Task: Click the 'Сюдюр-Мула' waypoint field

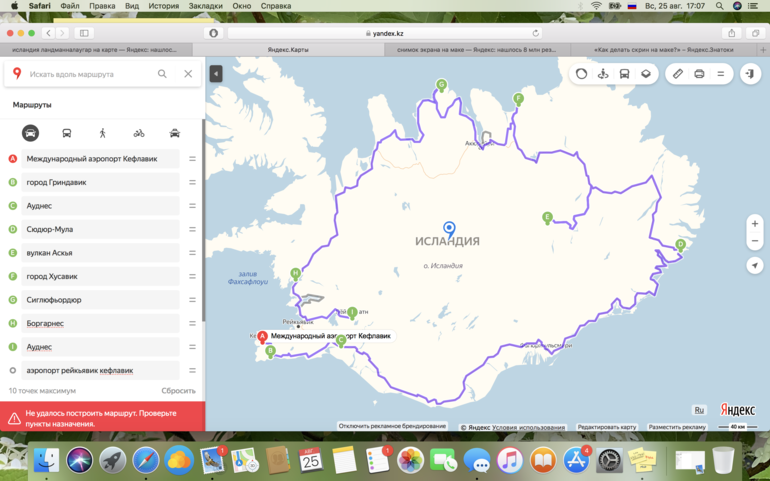Action: pyautogui.click(x=100, y=229)
